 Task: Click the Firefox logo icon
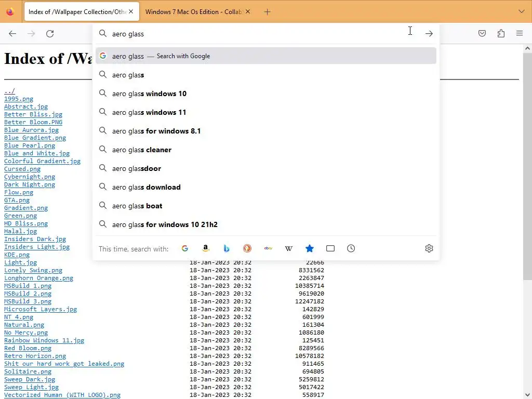(10, 12)
